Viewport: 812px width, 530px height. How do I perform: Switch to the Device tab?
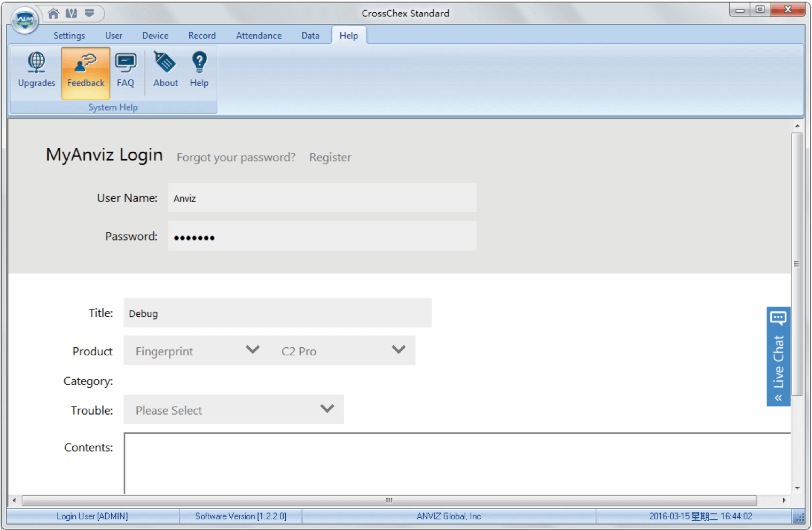tap(155, 36)
